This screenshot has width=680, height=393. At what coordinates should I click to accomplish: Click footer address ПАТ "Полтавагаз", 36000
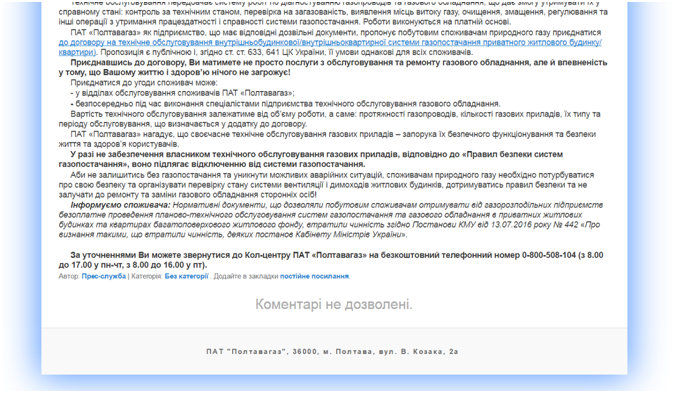(332, 352)
